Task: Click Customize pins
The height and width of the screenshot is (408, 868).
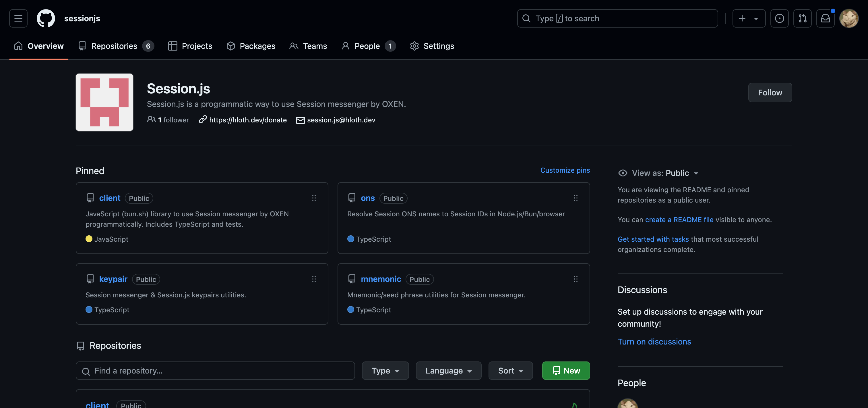Action: coord(565,170)
